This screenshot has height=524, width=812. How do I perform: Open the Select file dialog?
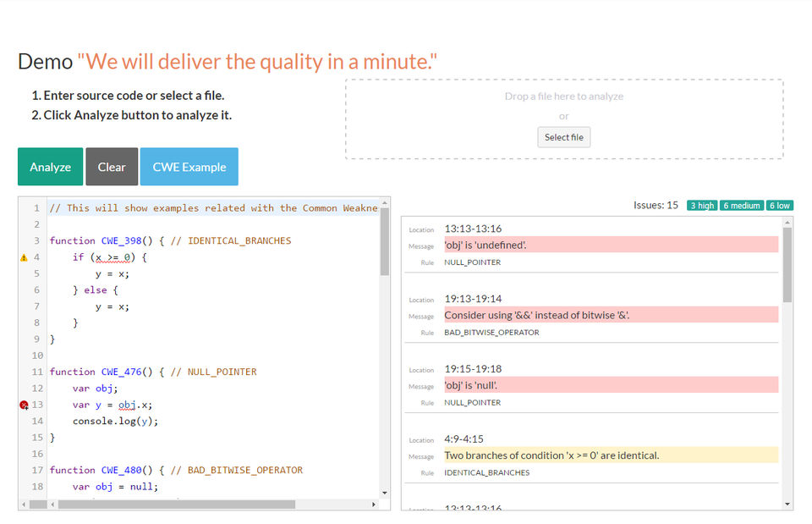[x=563, y=137]
